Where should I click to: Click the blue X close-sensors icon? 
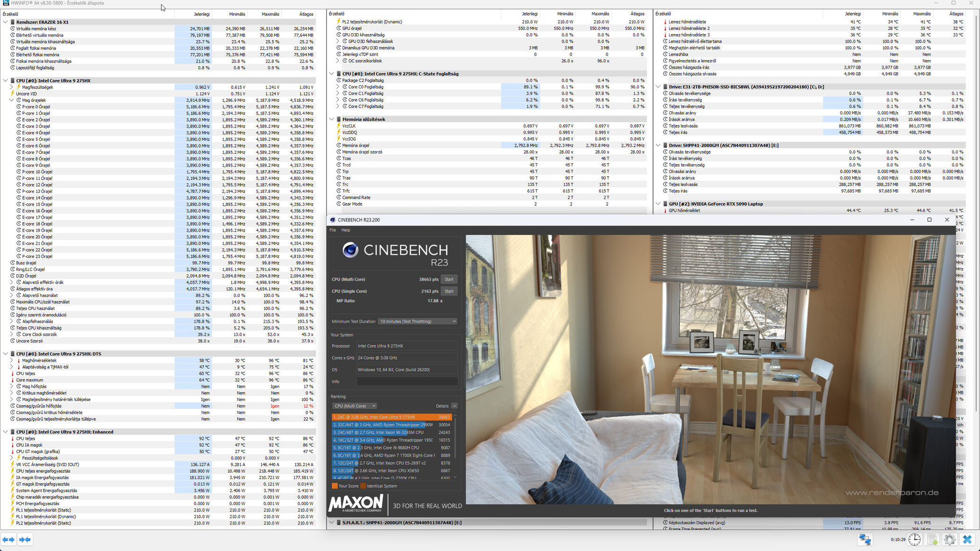[x=967, y=539]
